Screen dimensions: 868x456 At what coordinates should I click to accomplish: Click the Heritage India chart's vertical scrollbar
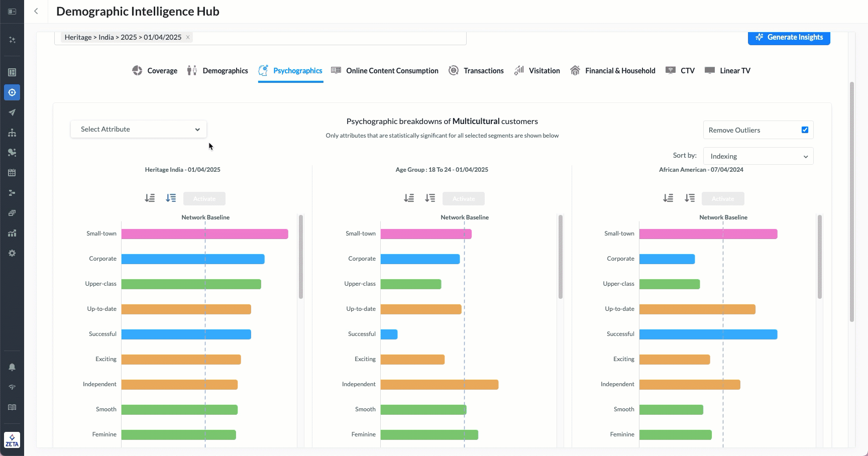tap(301, 256)
